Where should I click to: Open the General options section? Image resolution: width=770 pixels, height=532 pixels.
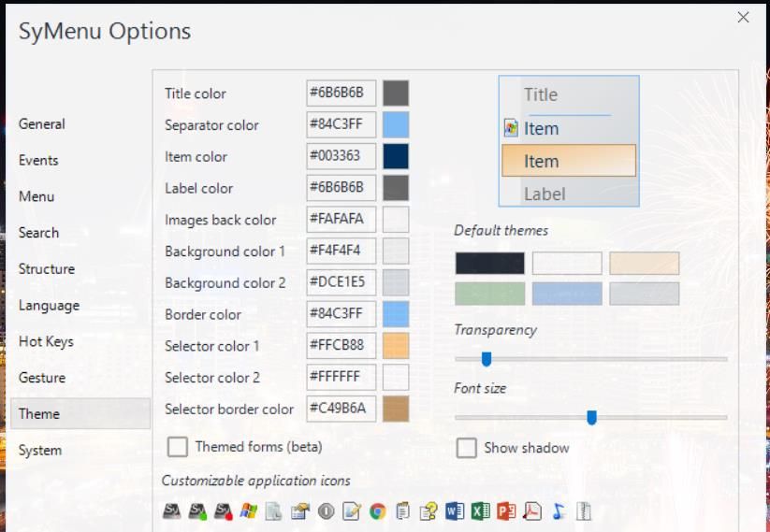pyautogui.click(x=42, y=124)
